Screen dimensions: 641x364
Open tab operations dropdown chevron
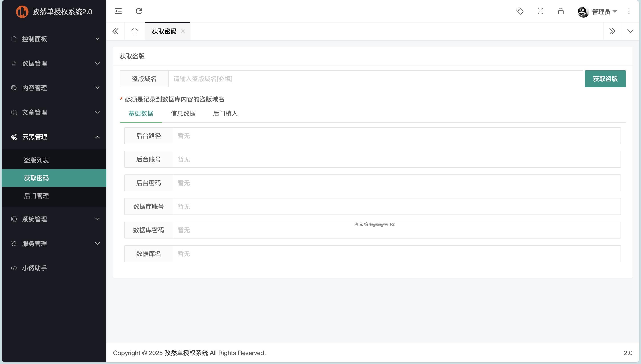(630, 31)
